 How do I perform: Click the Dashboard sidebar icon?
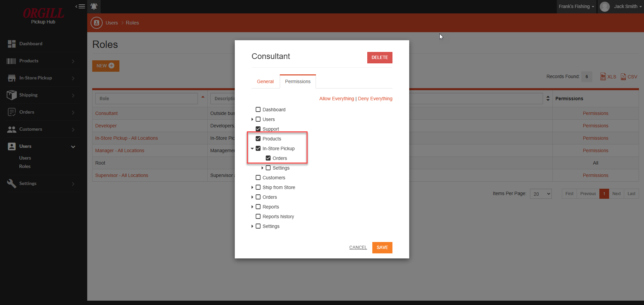click(12, 44)
